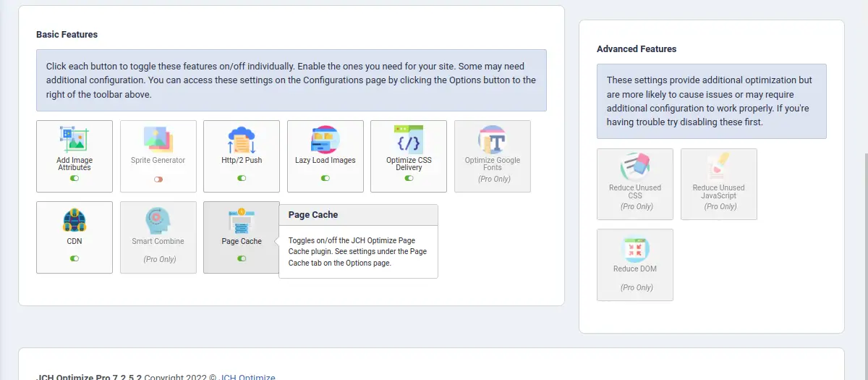
Task: Click the Page Cache button label
Action: 242,241
